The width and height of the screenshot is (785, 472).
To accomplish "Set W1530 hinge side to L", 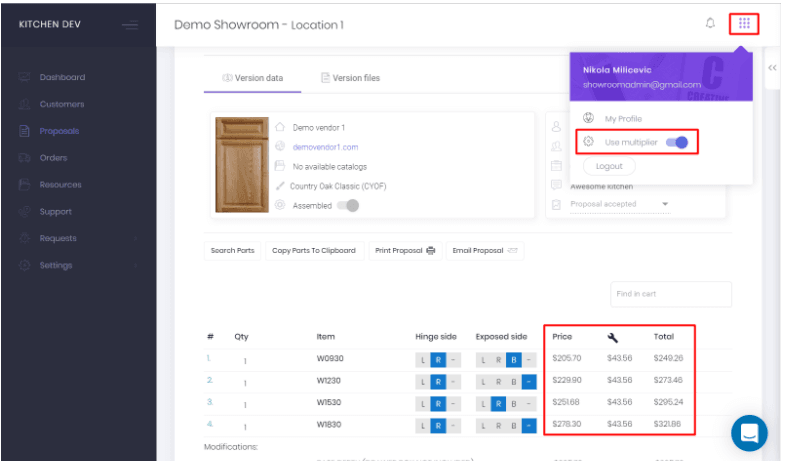I will pyautogui.click(x=423, y=404).
